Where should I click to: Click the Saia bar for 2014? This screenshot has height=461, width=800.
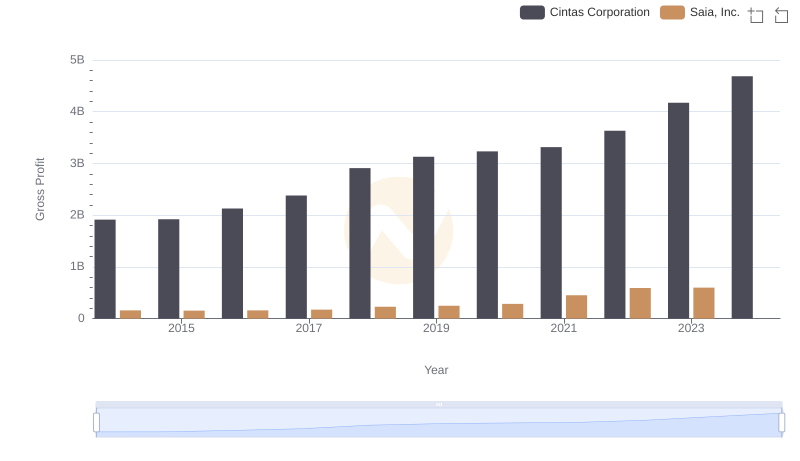tap(131, 314)
